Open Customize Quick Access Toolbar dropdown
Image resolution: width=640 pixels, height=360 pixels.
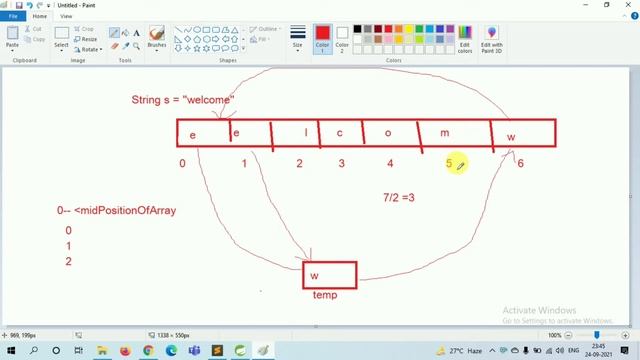click(x=49, y=6)
